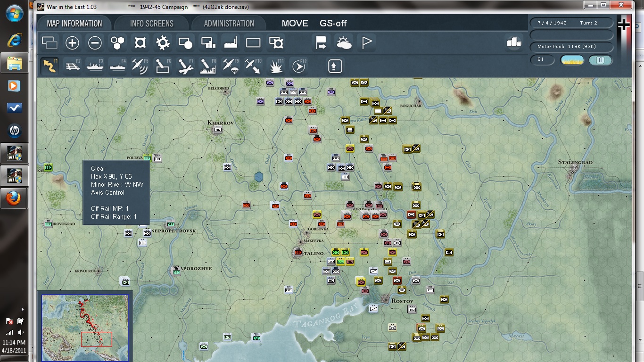Click the fort ring icon in the toolbar
Viewport: 644px width, 362px height.
(x=140, y=43)
